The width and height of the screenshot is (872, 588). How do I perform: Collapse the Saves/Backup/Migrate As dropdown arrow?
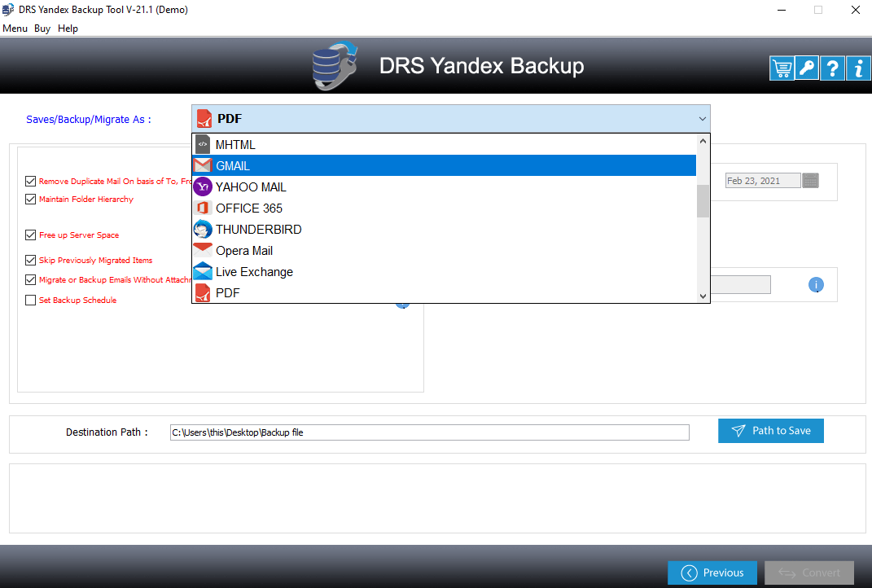pos(703,119)
